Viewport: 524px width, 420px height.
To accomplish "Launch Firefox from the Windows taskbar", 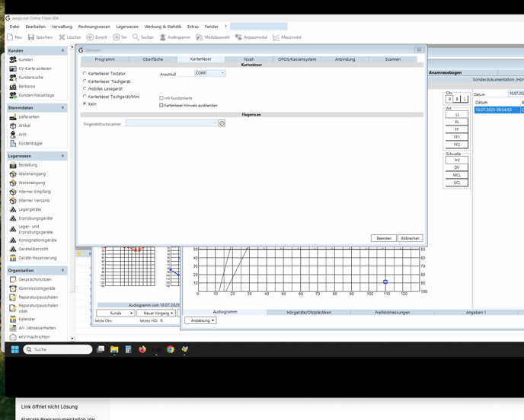I will pyautogui.click(x=142, y=349).
